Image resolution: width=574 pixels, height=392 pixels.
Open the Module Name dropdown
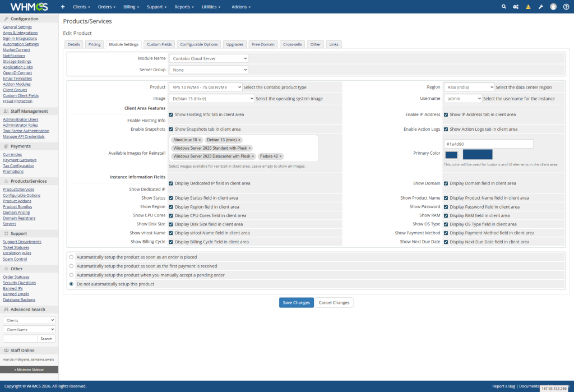[208, 58]
